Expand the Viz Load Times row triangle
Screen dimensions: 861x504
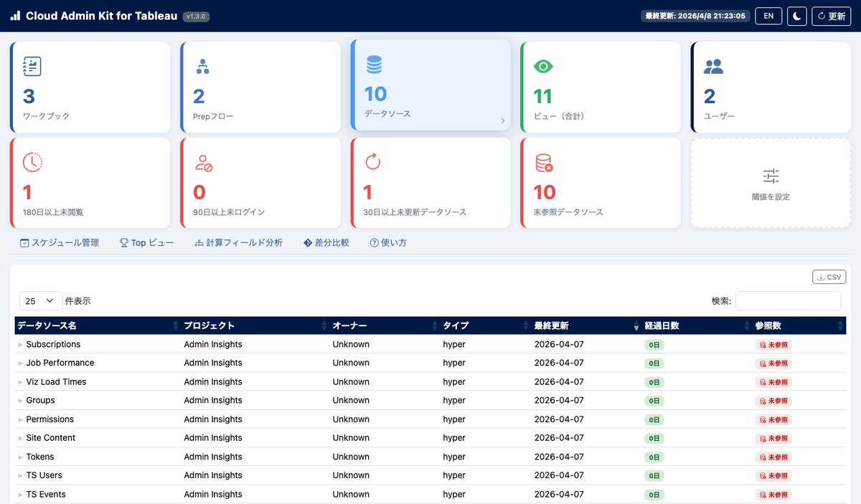pos(20,382)
